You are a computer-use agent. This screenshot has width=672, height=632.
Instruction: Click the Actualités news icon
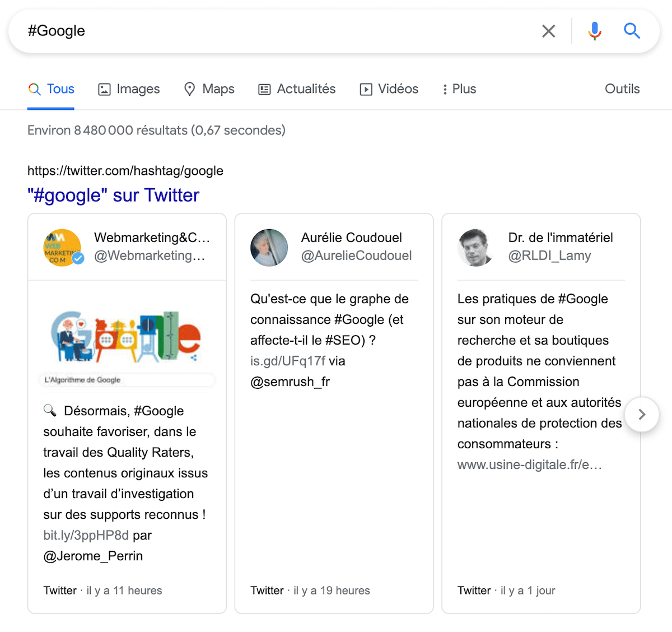coord(263,89)
